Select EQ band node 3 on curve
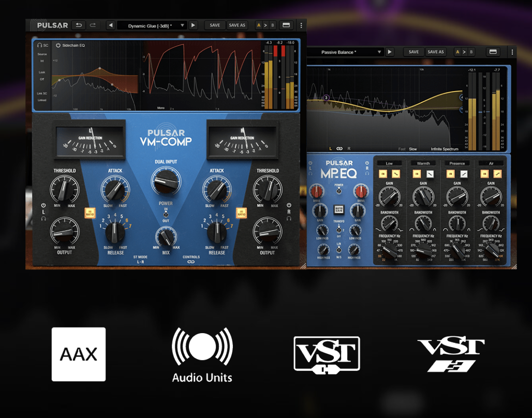Screen dimensions: 532x418 coord(326,98)
